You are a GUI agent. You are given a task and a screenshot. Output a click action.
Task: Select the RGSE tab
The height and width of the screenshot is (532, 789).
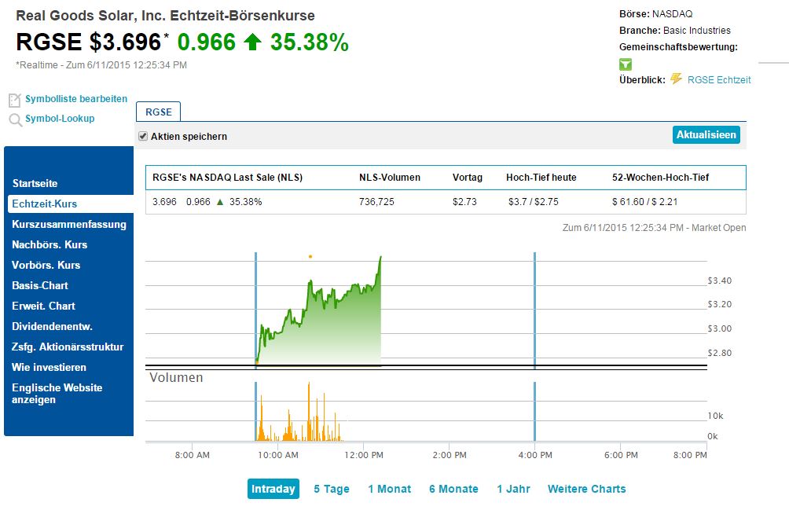click(x=159, y=112)
